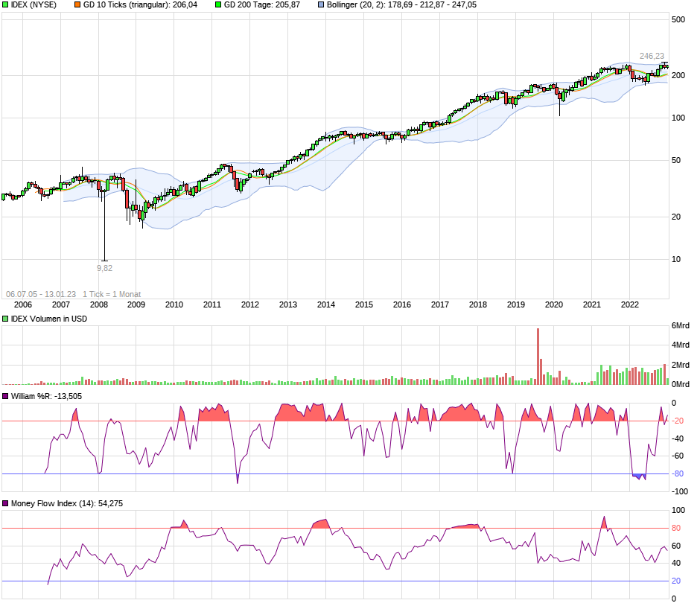This screenshot has height=606, width=700.
Task: Click the Money Flow Index (14) legend square
Action: coord(4,503)
